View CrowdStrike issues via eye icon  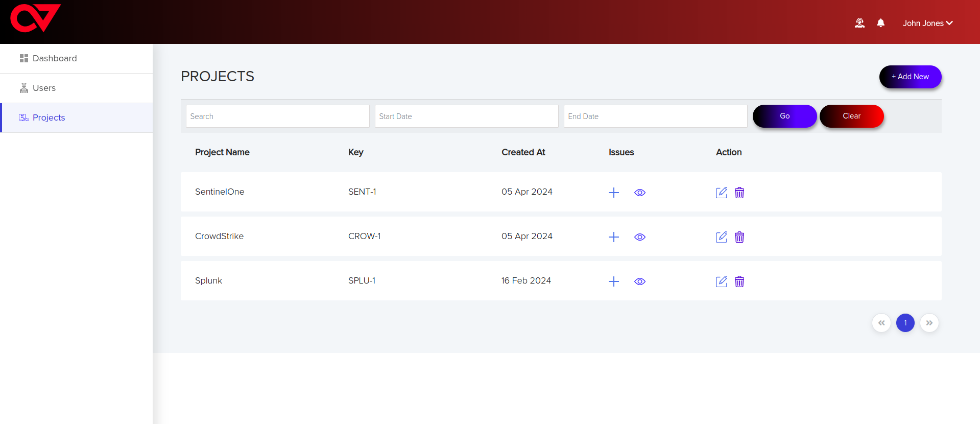(640, 237)
